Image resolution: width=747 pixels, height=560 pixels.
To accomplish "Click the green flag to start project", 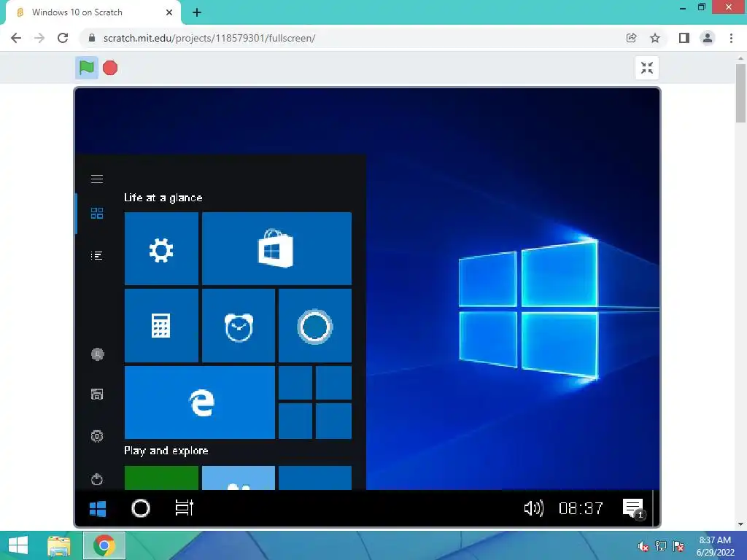I will [87, 68].
